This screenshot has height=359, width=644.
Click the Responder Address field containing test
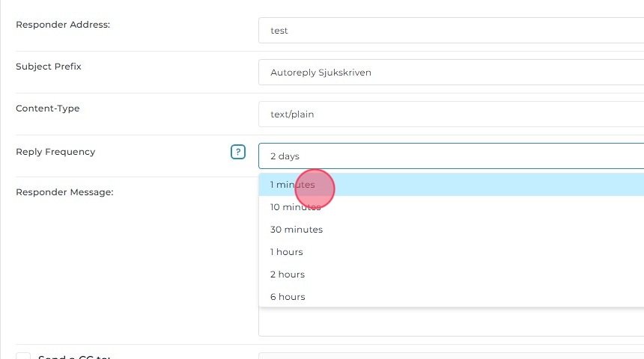click(x=451, y=31)
